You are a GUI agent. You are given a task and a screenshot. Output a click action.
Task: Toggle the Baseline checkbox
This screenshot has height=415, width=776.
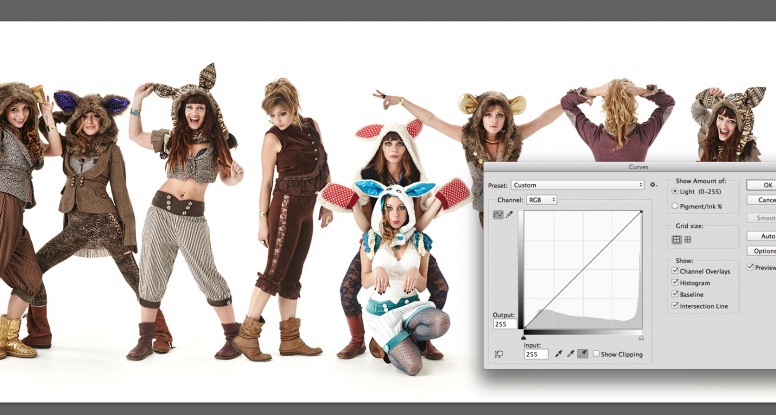675,294
